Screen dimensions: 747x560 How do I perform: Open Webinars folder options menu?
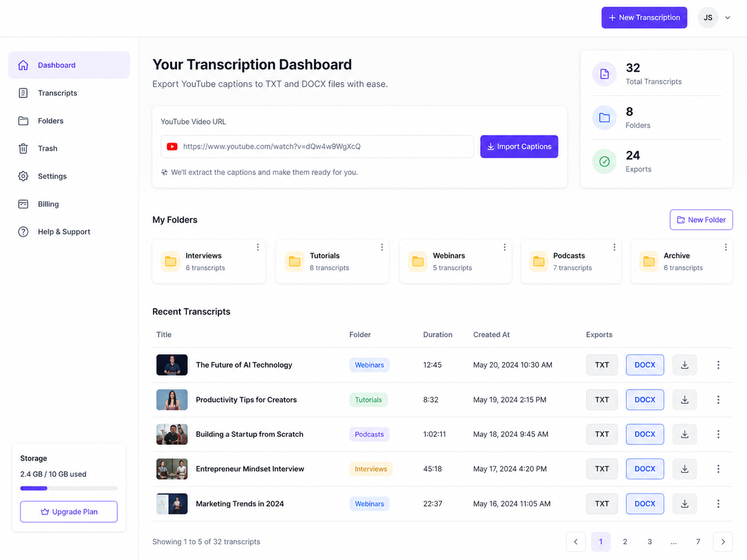505,248
